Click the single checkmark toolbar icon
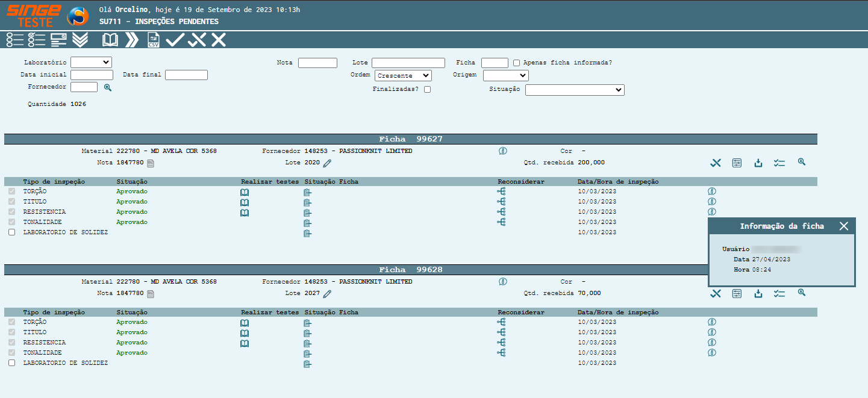 [x=175, y=40]
